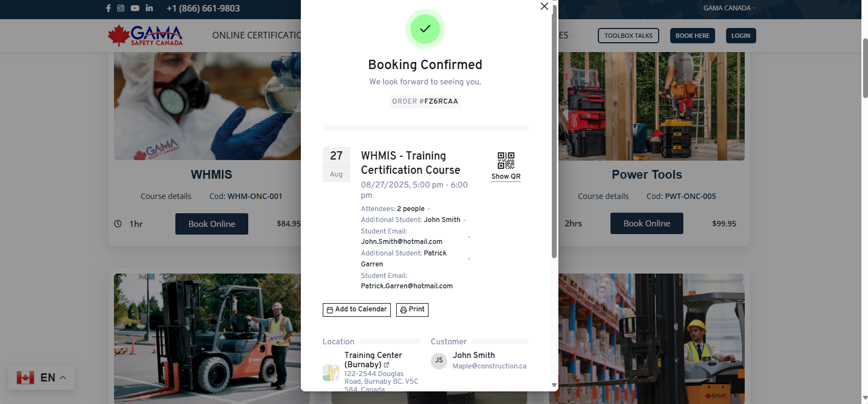Close the Booking Confirmed dialog
This screenshot has width=868, height=404.
click(x=544, y=6)
